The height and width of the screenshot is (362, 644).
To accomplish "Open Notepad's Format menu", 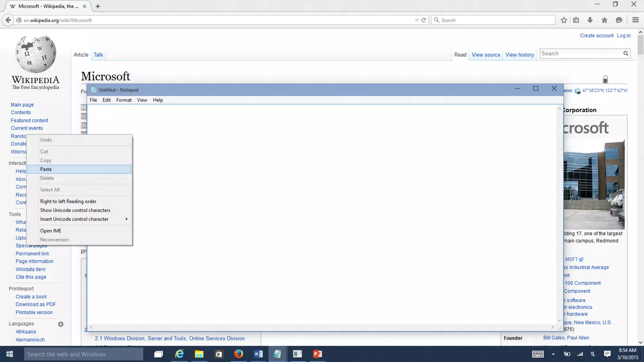I will (x=124, y=100).
